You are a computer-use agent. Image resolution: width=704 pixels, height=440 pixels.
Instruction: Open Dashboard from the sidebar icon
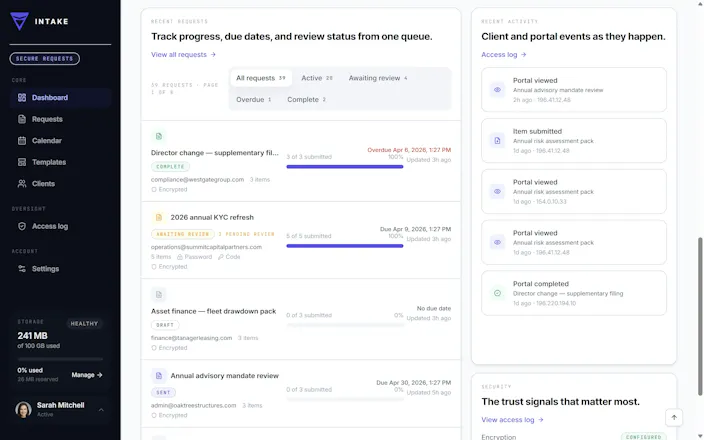coord(22,97)
